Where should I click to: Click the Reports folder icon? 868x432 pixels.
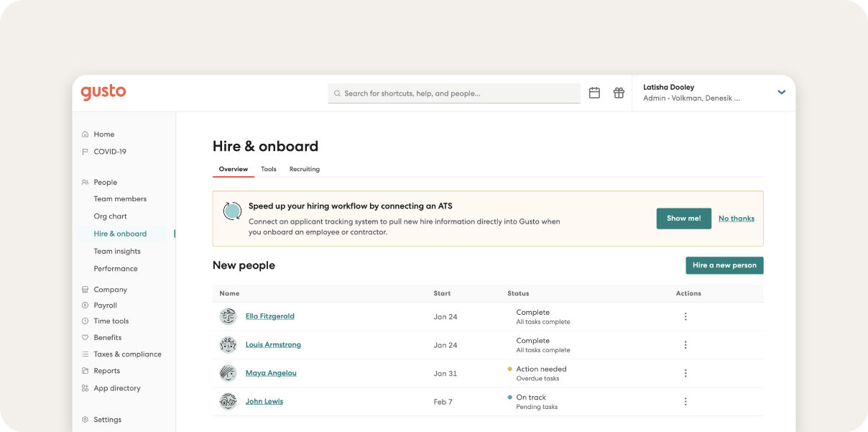pyautogui.click(x=85, y=371)
